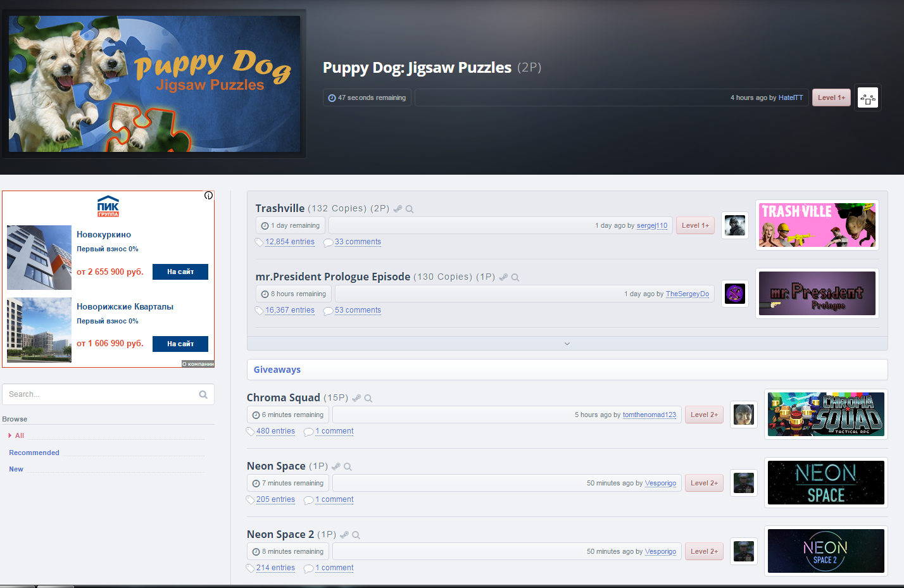Open the Chroma Squad giveaway title
Screen dimensions: 904x588
coord(284,397)
